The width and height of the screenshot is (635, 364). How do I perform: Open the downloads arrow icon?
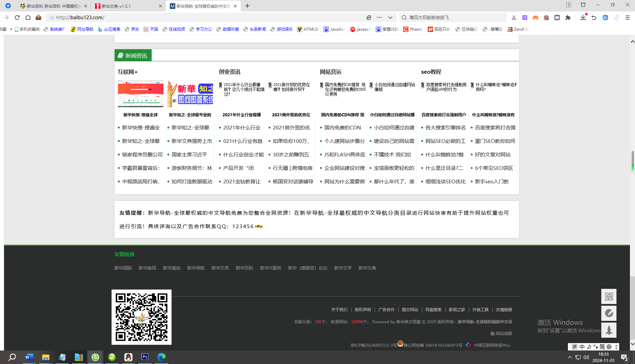point(583,18)
